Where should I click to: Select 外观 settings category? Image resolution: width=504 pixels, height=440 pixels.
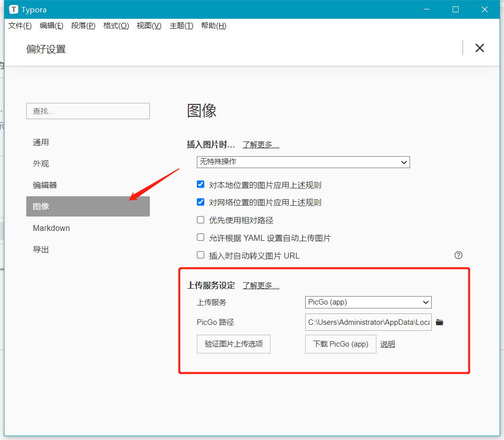(88, 164)
